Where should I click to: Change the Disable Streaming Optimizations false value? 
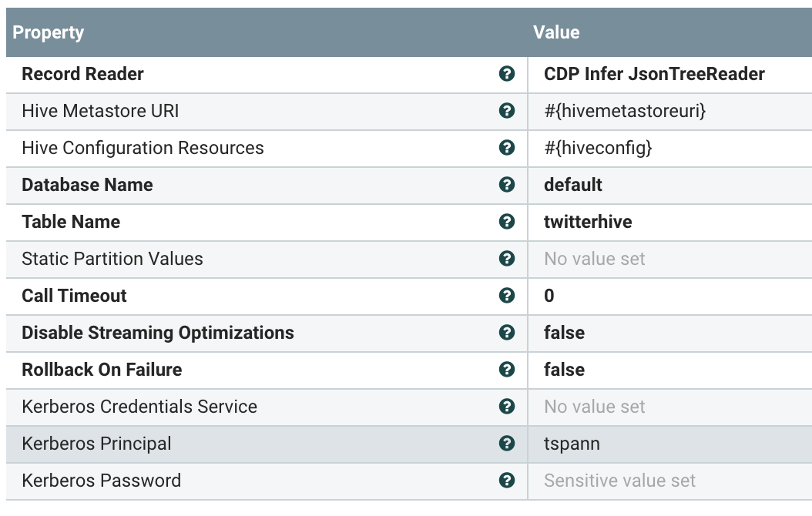(564, 333)
